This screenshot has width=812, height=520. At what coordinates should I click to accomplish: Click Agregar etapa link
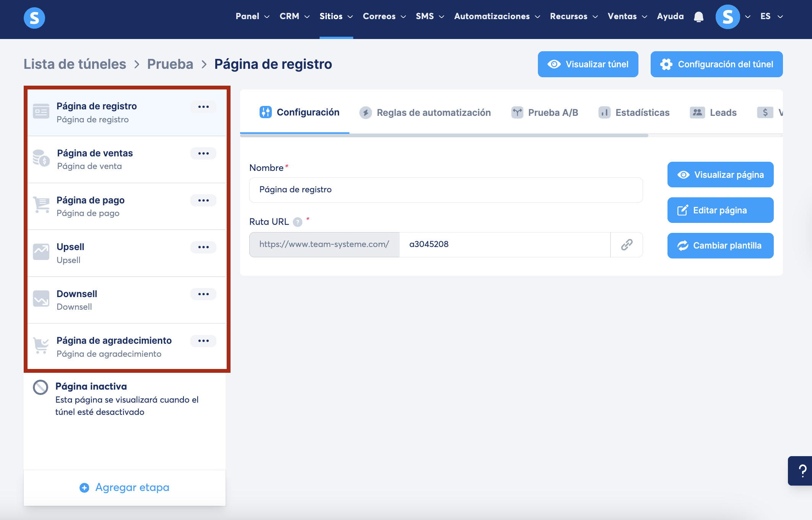point(125,487)
